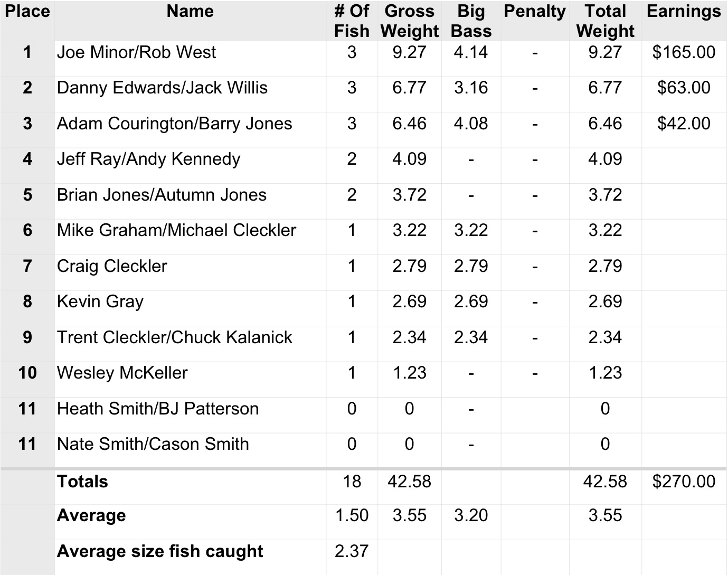
Task: Click Adam Courington/Barry Jones cell
Action: [x=174, y=124]
